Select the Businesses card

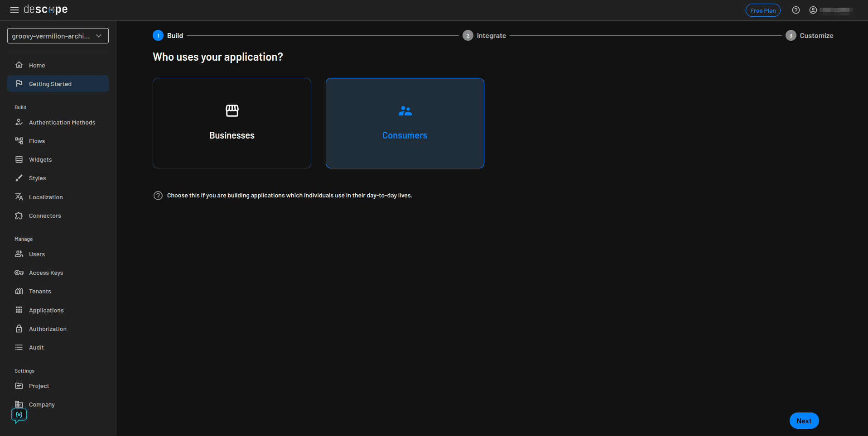click(231, 123)
